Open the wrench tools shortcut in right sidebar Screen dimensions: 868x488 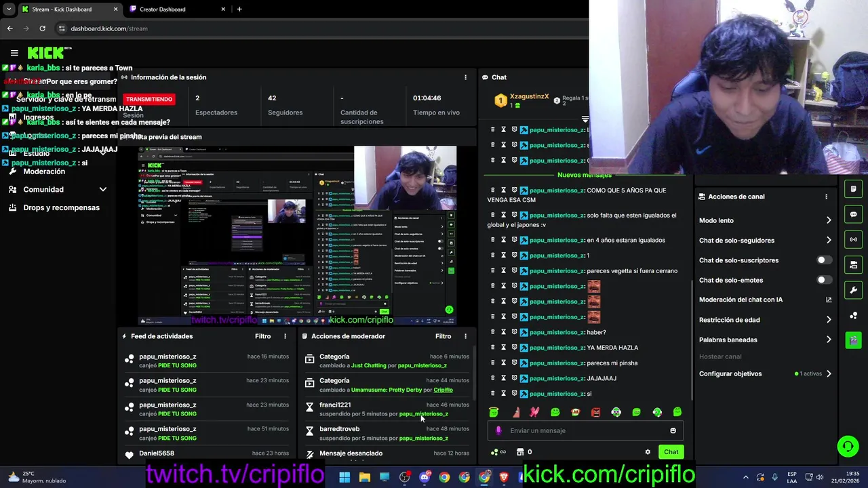pyautogui.click(x=853, y=290)
